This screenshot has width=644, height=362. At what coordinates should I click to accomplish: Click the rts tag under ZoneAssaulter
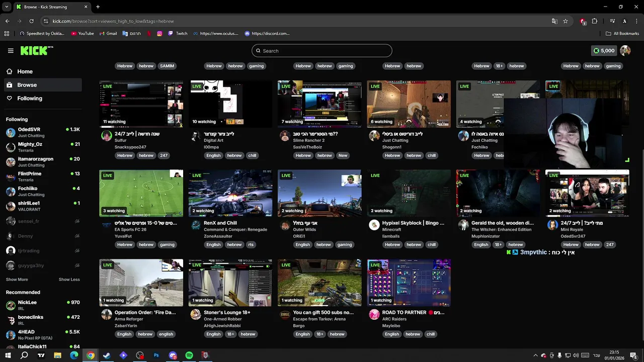click(251, 245)
